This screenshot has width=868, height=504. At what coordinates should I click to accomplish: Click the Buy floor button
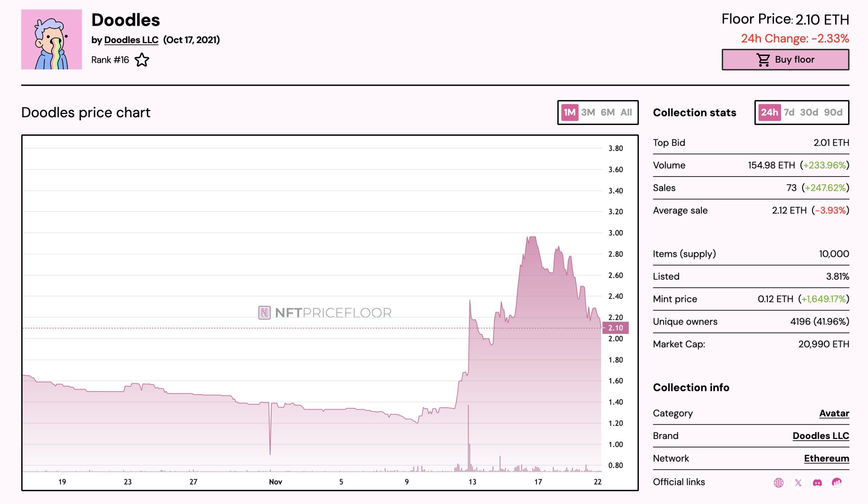click(x=785, y=60)
